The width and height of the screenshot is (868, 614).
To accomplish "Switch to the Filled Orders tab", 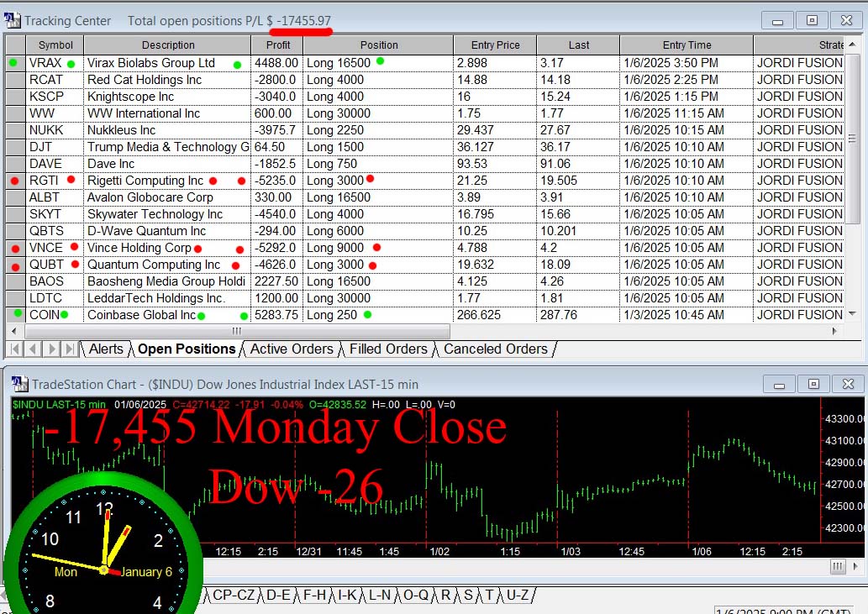I will [x=388, y=349].
